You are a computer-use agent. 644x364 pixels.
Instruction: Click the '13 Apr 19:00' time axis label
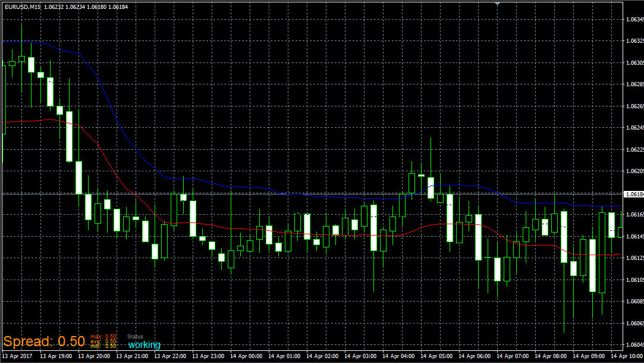56,356
